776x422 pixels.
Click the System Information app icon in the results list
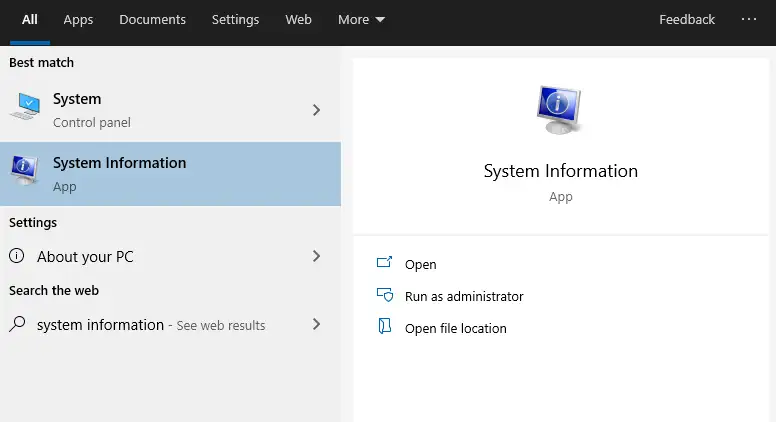(x=25, y=170)
